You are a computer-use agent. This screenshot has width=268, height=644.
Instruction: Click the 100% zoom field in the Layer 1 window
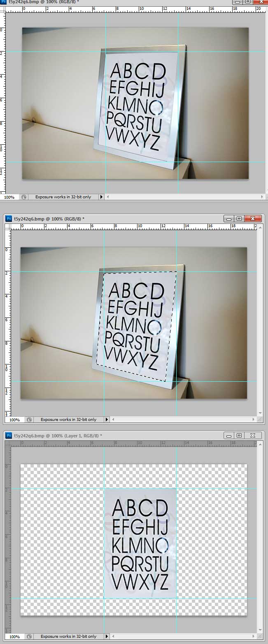coord(14,637)
